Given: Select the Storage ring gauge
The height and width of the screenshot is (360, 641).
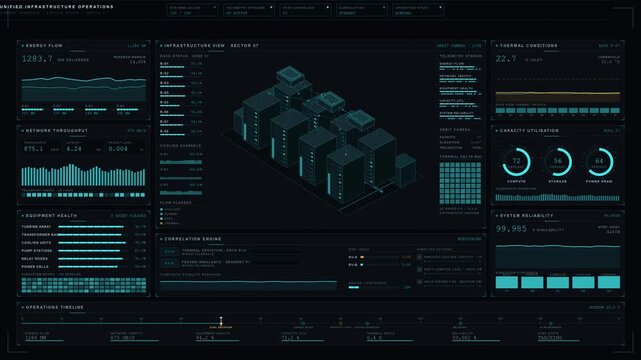Looking at the screenshot, I should (558, 162).
